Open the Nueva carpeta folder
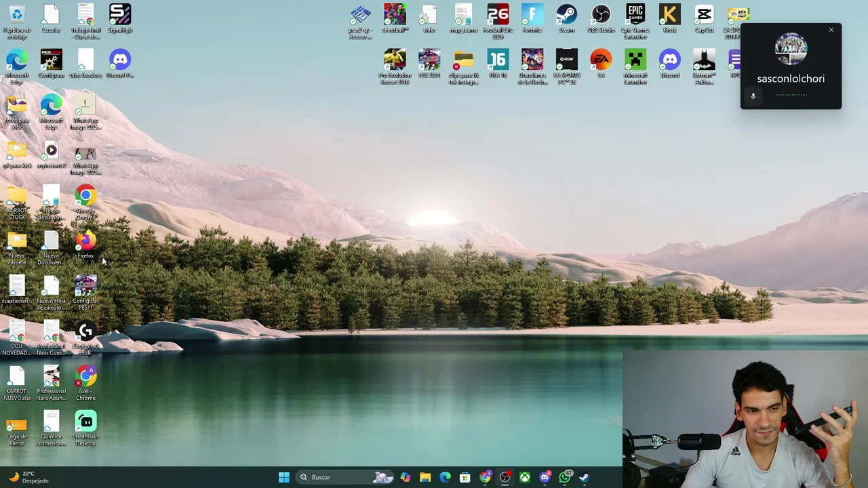The image size is (868, 488). [17, 248]
